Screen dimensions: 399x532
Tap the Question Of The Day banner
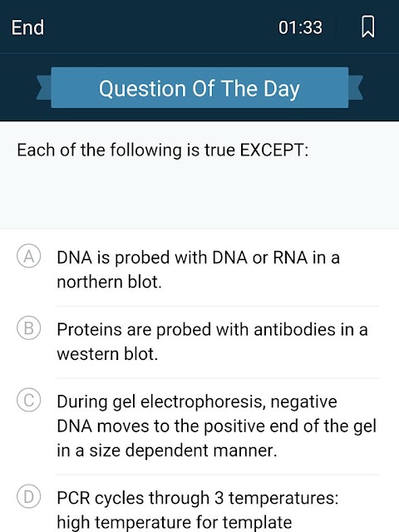coord(199,88)
